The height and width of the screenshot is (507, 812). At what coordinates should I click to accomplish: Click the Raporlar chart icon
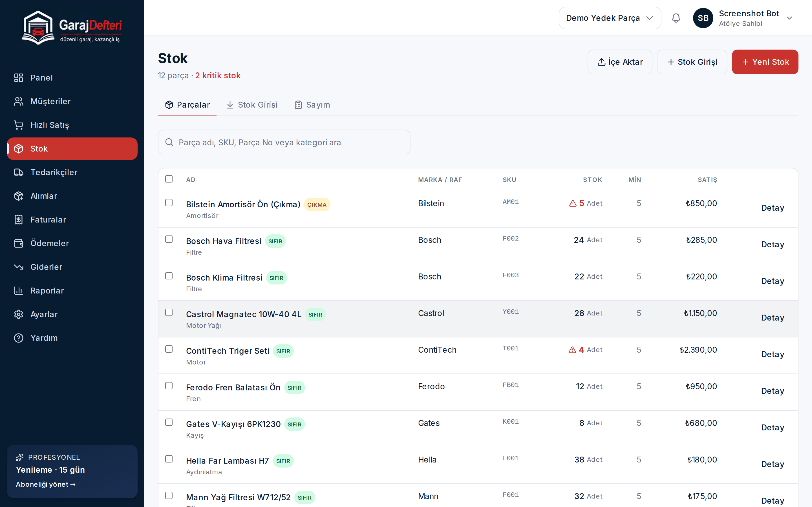pyautogui.click(x=18, y=290)
